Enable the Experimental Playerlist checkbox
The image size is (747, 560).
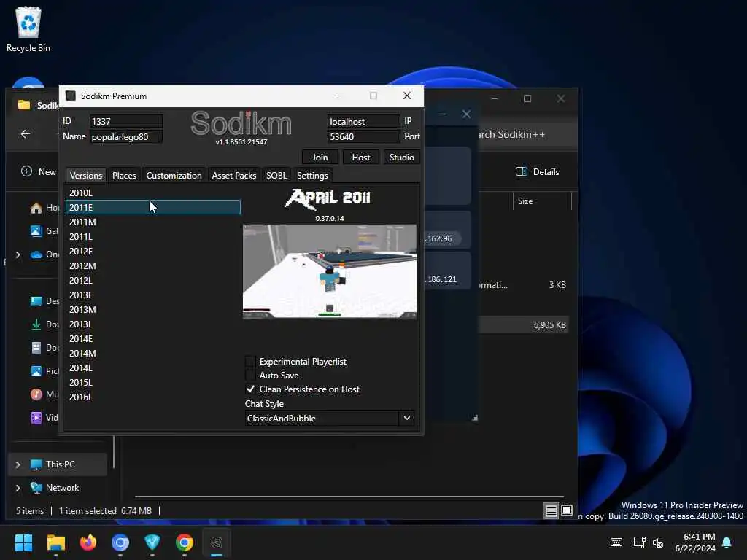250,362
